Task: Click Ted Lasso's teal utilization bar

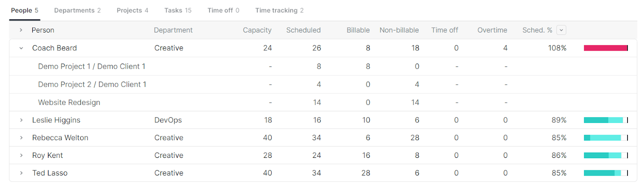Action: coord(605,173)
